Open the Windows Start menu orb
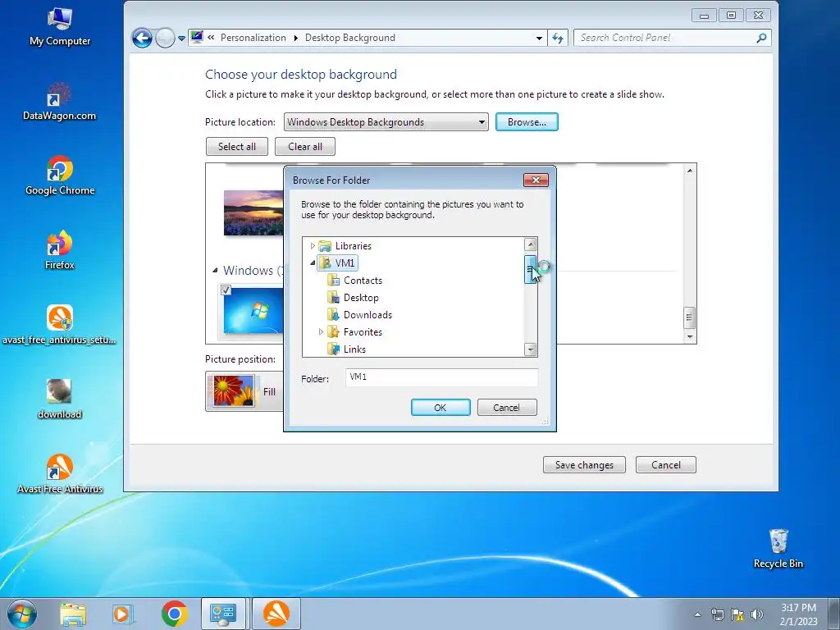The image size is (840, 630). tap(22, 614)
